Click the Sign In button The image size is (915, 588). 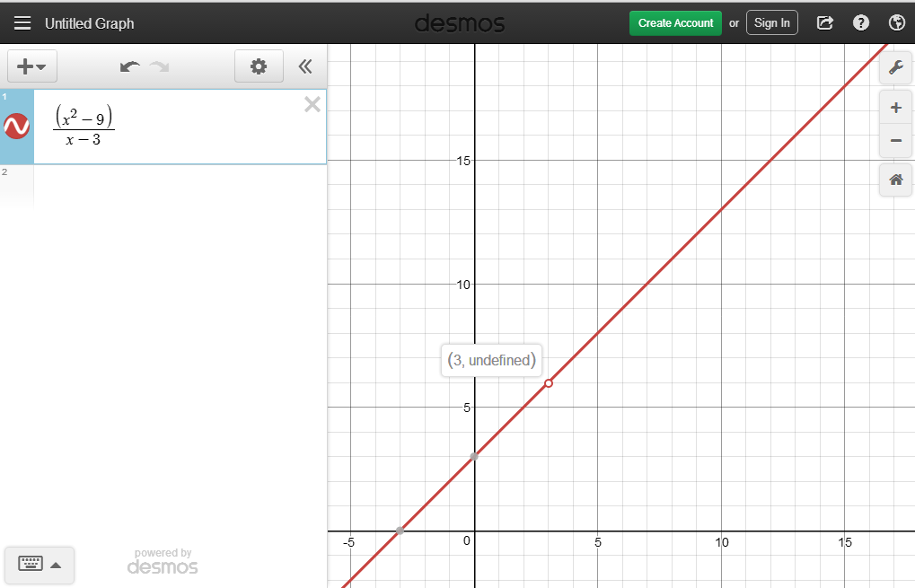click(771, 23)
